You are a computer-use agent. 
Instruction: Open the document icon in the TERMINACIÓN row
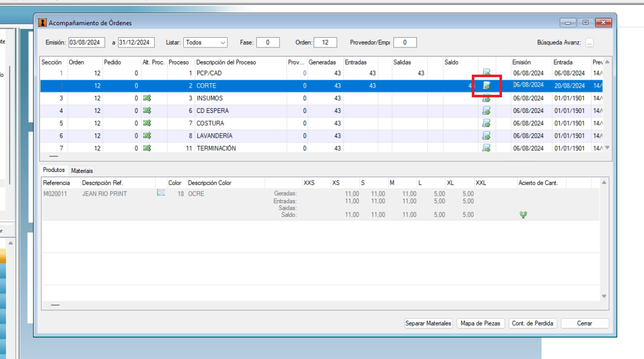tap(486, 148)
